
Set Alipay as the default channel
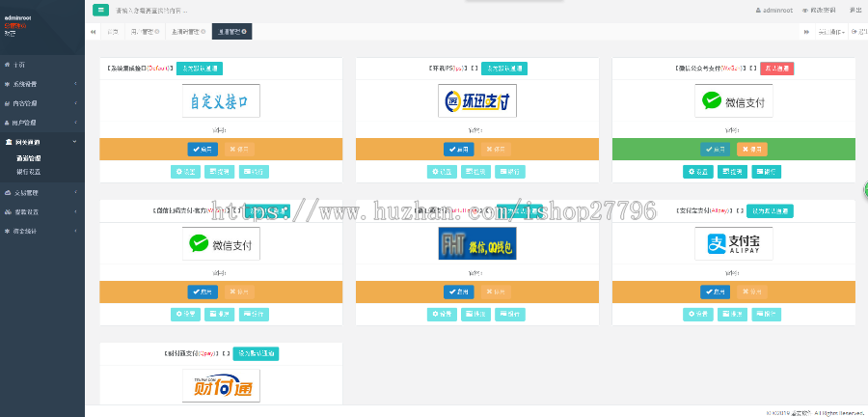pyautogui.click(x=770, y=211)
